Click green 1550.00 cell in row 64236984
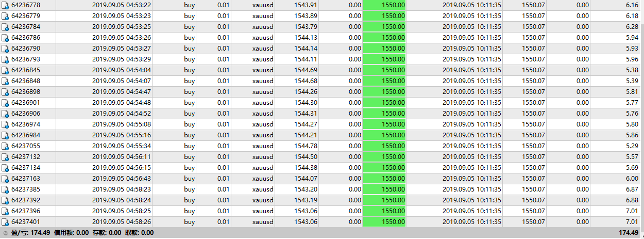The width and height of the screenshot is (644, 239). coord(384,135)
